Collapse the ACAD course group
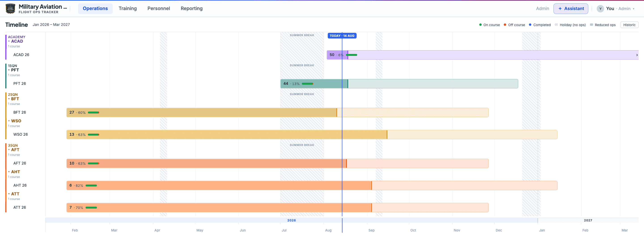 tap(15, 41)
